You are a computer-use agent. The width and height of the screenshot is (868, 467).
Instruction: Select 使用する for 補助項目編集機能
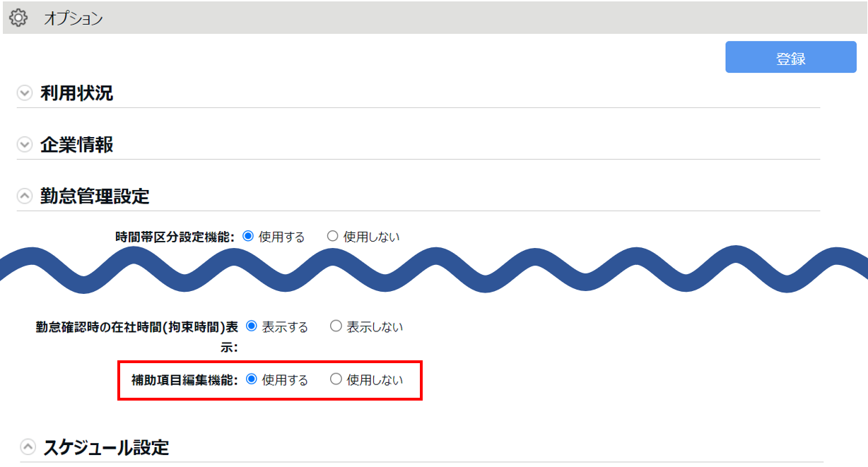pyautogui.click(x=251, y=379)
